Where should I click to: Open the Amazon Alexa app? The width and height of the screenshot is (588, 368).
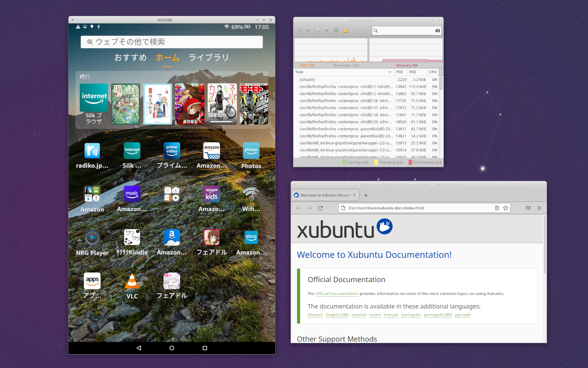[251, 237]
